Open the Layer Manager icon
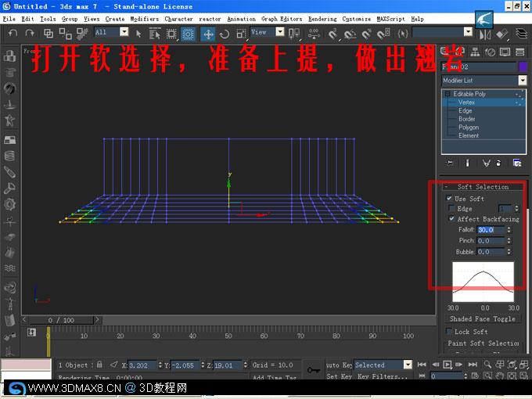532x399 pixels. [521, 34]
